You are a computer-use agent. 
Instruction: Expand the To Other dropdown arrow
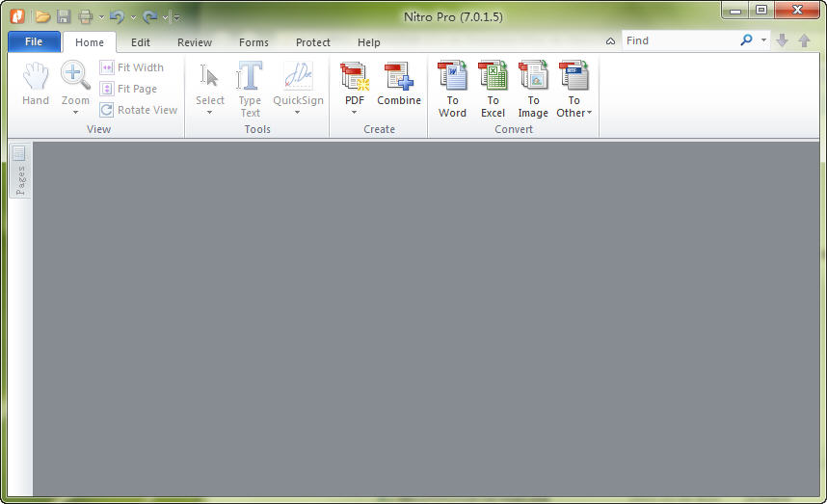(x=589, y=113)
